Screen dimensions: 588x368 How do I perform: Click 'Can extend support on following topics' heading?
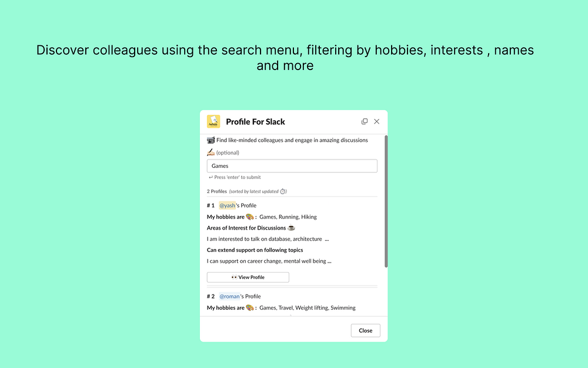click(255, 250)
